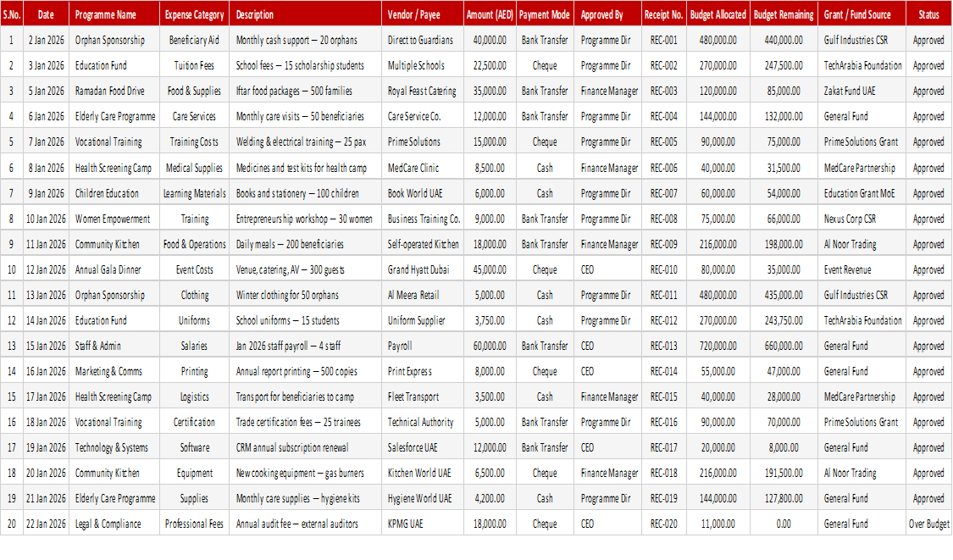Select the 'Zakat Fund UAE' fund cell

(x=862, y=91)
